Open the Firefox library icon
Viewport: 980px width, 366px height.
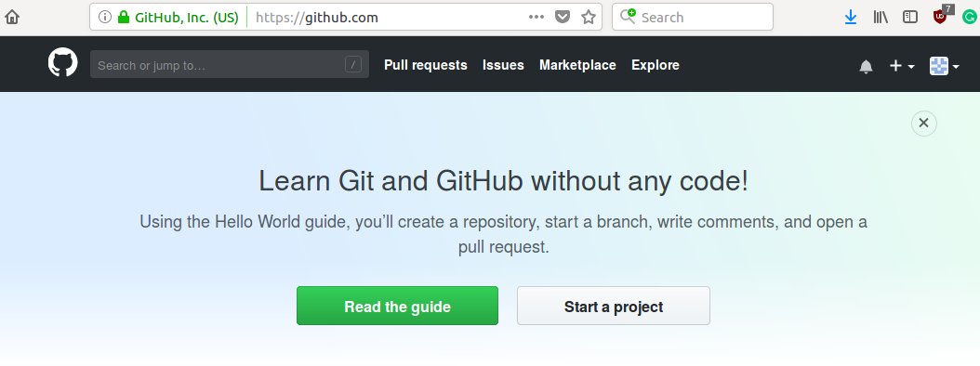(881, 18)
